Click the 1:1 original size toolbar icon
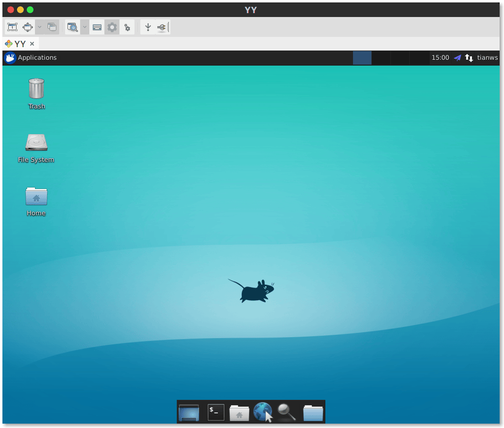This screenshot has width=504, height=428. tap(12, 27)
